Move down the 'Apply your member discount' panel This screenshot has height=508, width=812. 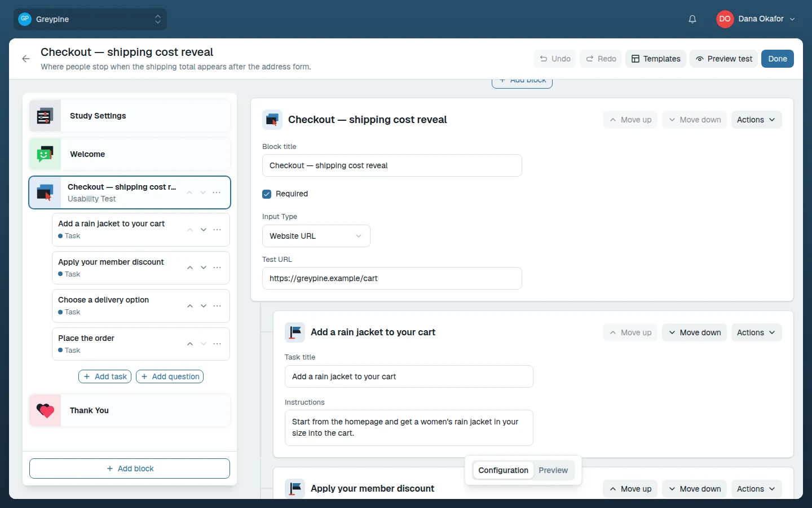coord(695,489)
